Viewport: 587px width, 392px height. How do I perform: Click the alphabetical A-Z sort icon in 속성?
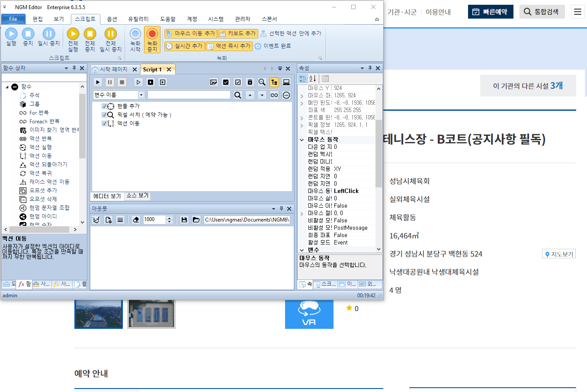tap(312, 78)
